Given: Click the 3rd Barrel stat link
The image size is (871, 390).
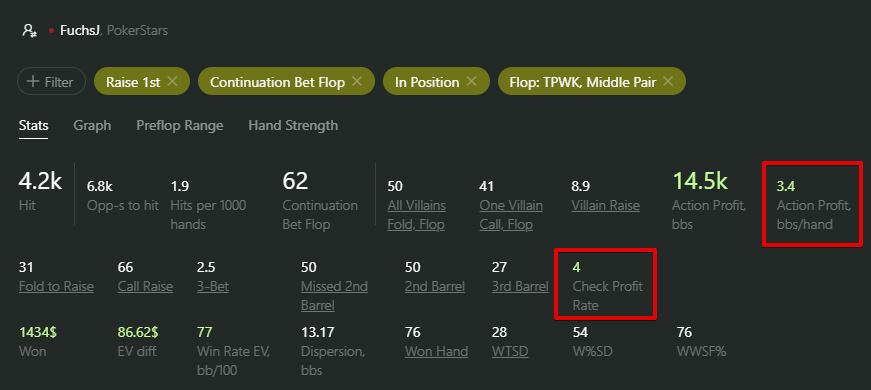Looking at the screenshot, I should click(520, 287).
